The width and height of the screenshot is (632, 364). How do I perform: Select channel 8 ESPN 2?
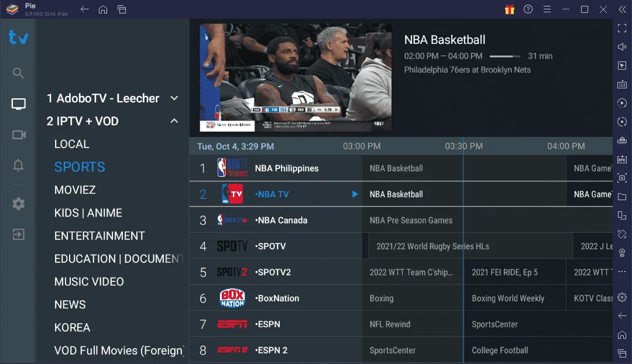[x=276, y=350]
